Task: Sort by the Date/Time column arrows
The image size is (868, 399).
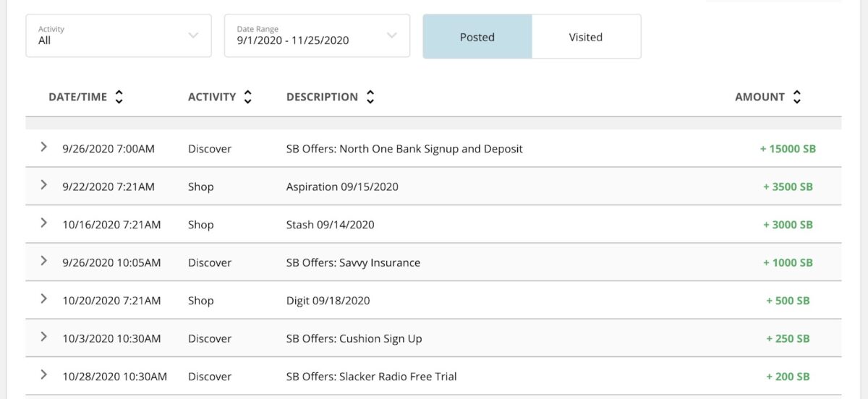Action: point(119,97)
